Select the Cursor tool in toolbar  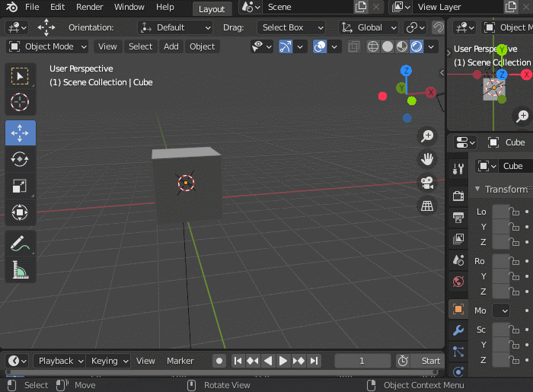tap(20, 102)
